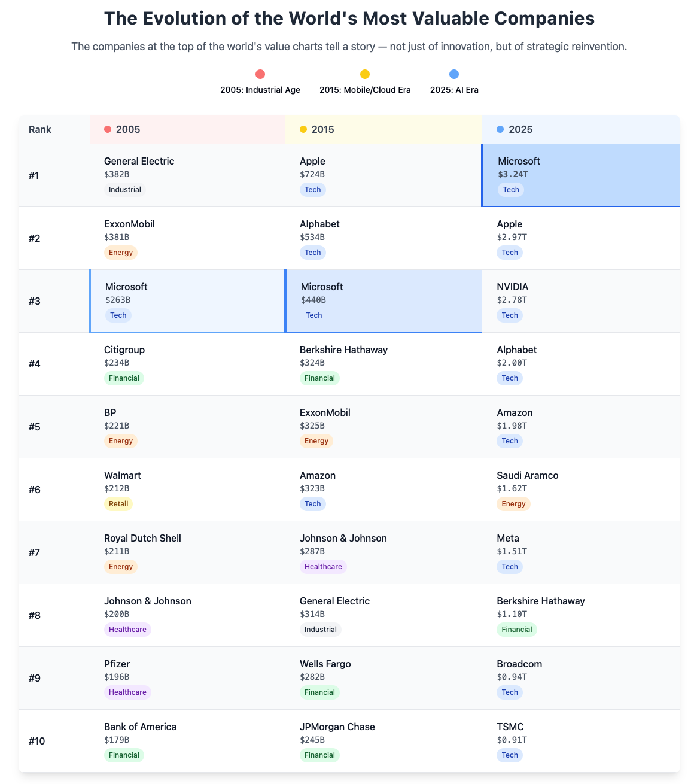Click the Industrial tag under 2015 General Electric
Viewport: 694px width, 784px height.
(x=320, y=630)
